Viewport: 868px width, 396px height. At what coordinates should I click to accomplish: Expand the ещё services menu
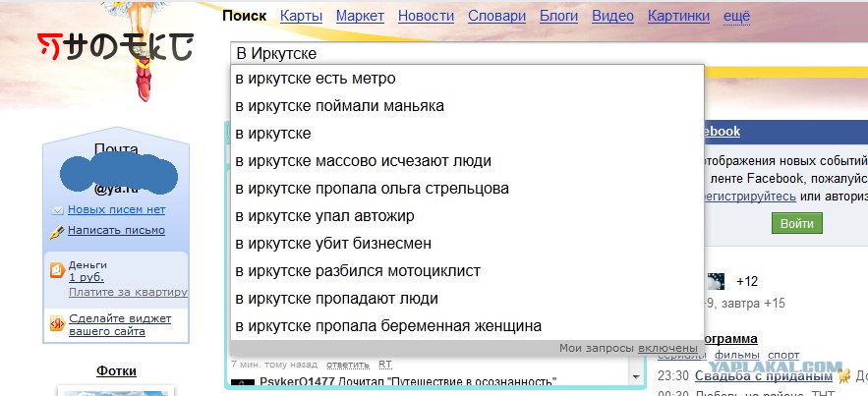pos(736,16)
